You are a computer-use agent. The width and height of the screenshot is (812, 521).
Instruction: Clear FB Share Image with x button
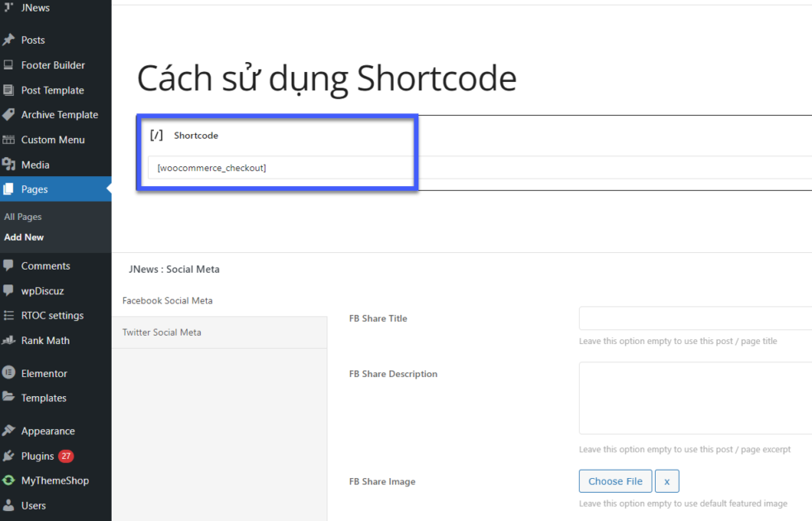coord(666,480)
